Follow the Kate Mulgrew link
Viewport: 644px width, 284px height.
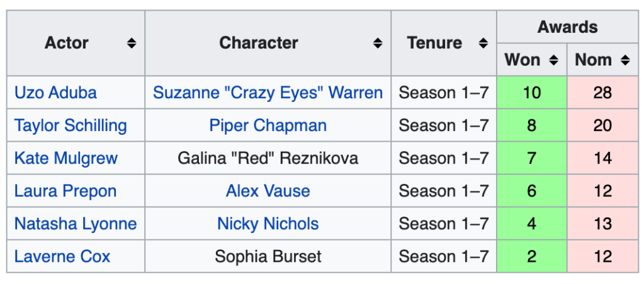click(65, 158)
